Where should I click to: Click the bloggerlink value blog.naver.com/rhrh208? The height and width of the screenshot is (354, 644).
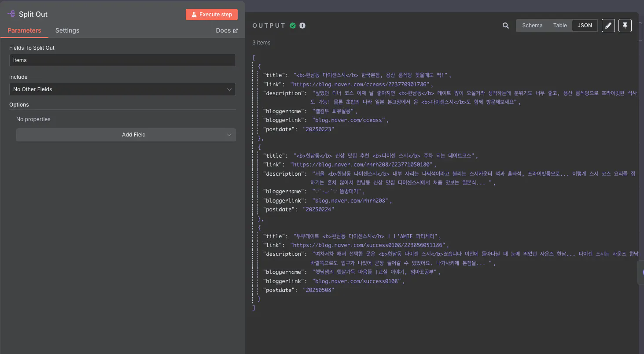pos(351,201)
